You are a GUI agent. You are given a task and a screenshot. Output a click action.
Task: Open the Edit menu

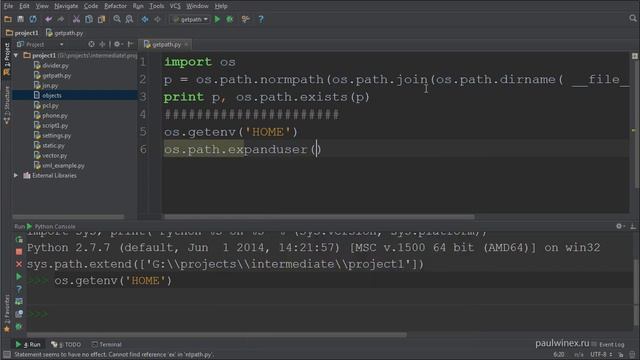point(24,6)
